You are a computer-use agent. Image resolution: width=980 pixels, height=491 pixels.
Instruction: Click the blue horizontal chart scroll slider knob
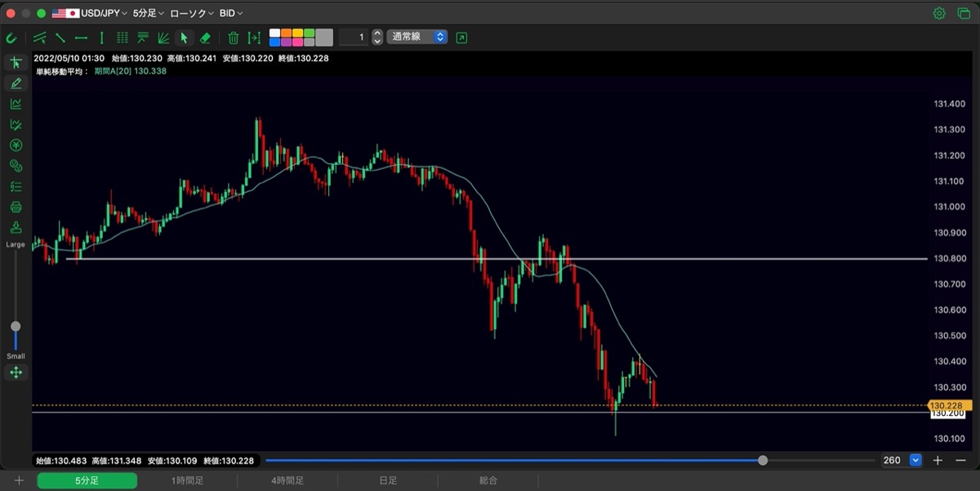pyautogui.click(x=763, y=461)
